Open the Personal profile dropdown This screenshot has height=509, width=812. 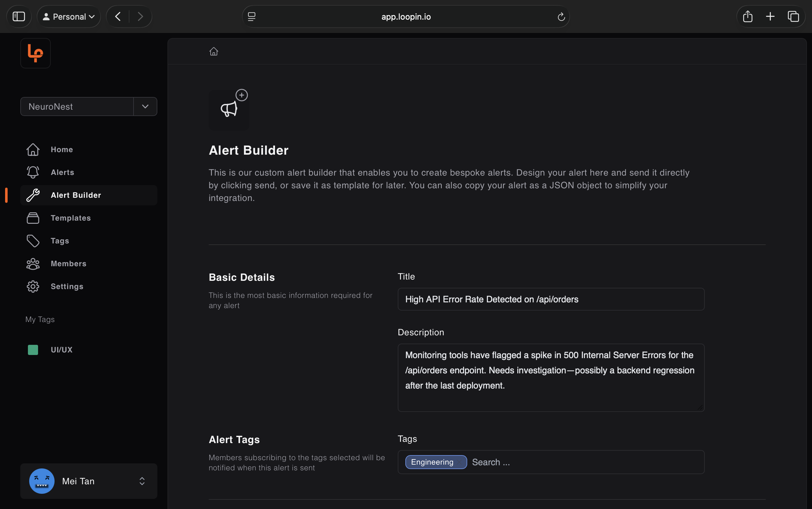tap(69, 16)
